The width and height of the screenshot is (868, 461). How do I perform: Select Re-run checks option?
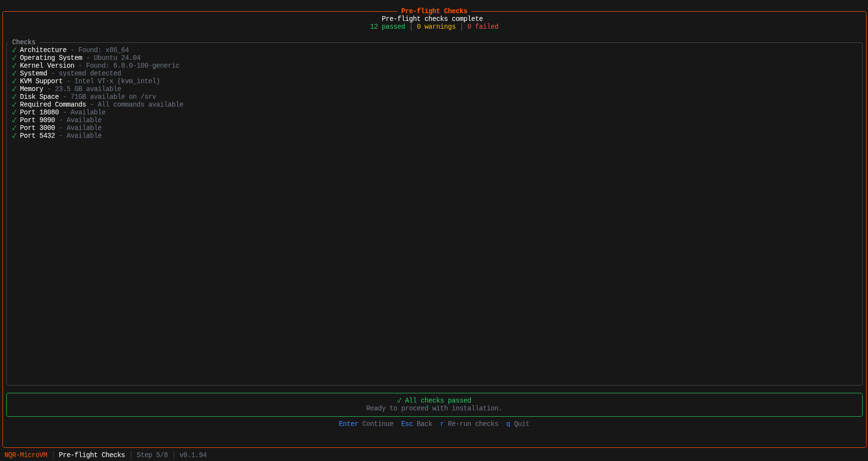point(469,424)
